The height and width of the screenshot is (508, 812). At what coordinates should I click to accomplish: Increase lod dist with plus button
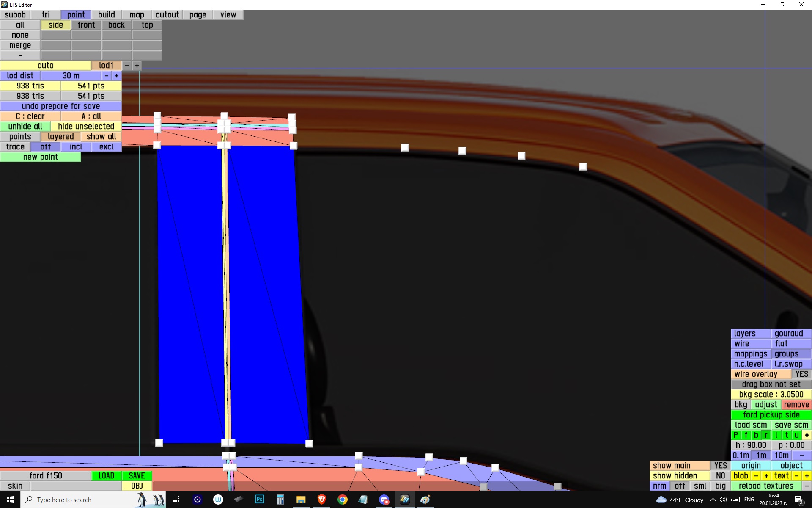click(117, 76)
